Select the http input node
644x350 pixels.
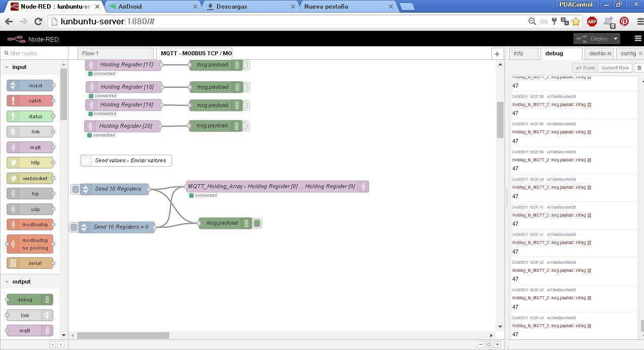click(x=30, y=163)
